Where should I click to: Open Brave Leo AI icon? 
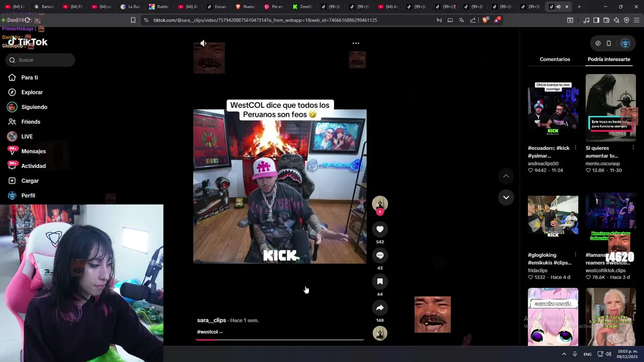point(616,20)
